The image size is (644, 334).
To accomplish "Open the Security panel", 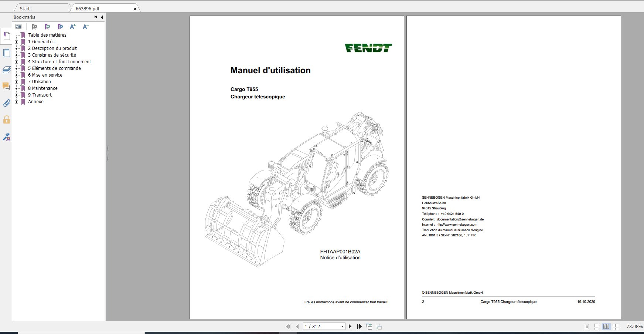I will click(x=7, y=119).
